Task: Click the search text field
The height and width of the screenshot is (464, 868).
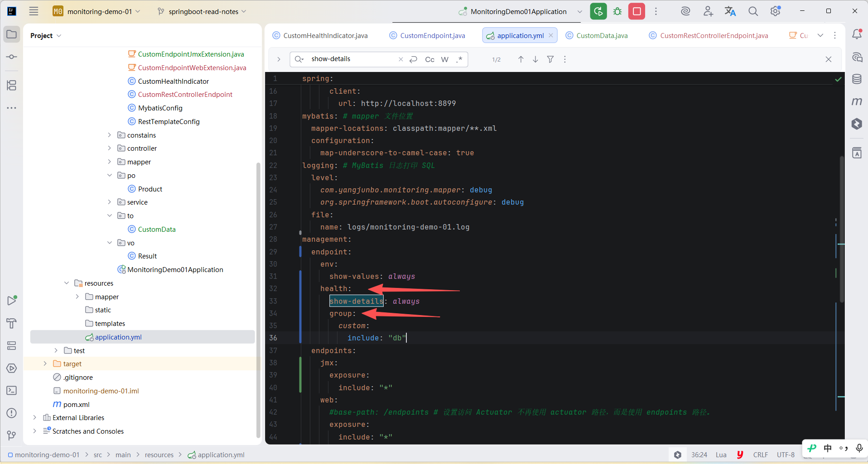Action: [351, 59]
